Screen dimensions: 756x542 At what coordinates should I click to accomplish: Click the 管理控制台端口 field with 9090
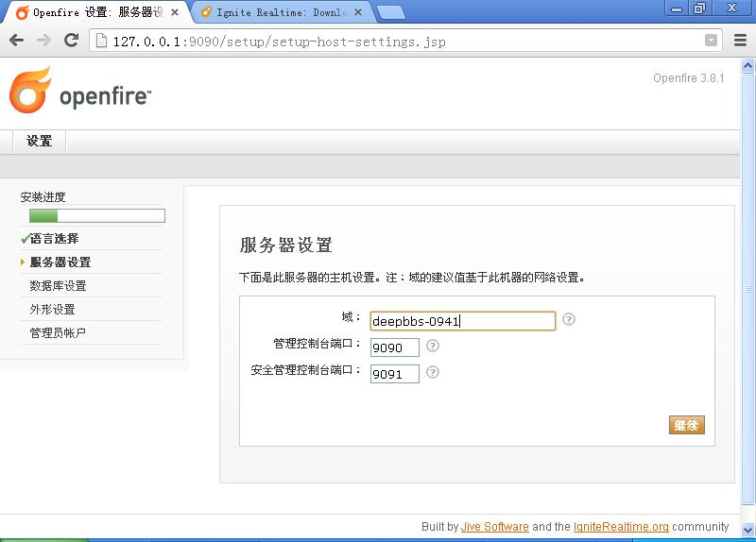pyautogui.click(x=394, y=347)
